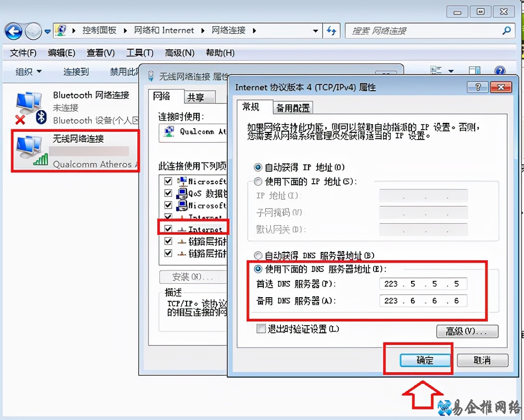The width and height of the screenshot is (524, 420).
Task: Click the refresh icon beside the address bar
Action: tap(332, 30)
